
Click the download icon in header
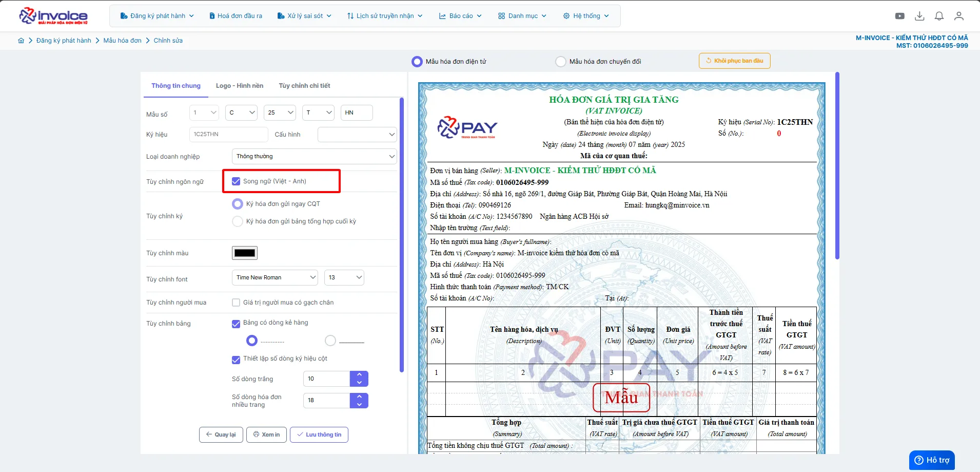(x=919, y=16)
